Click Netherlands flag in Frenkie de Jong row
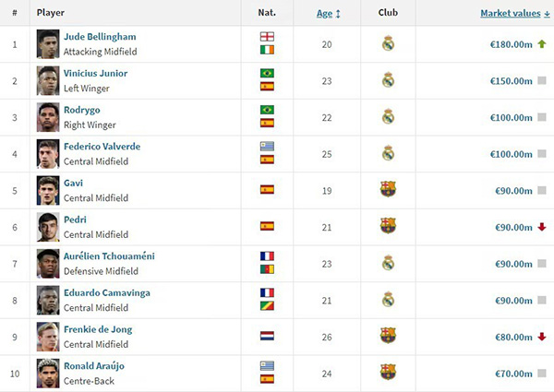 tap(267, 336)
